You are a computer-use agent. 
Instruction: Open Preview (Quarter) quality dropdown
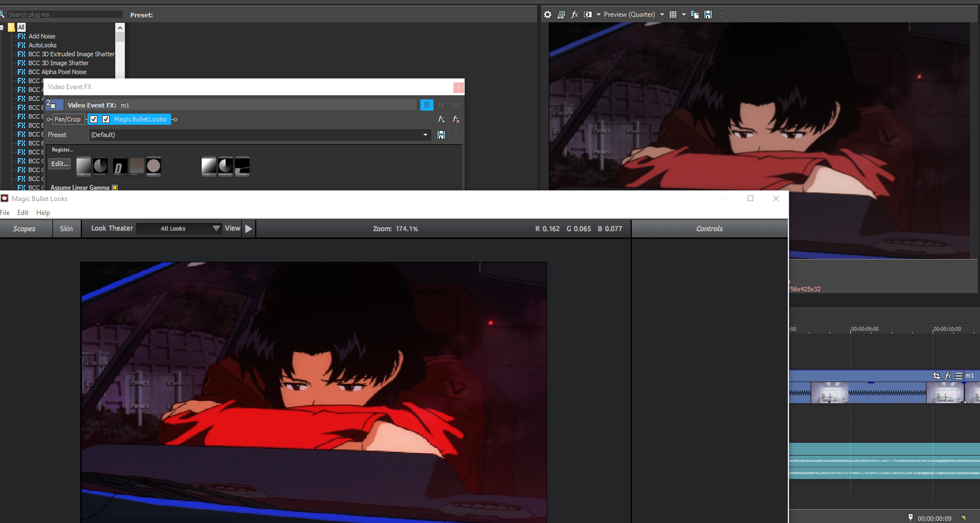pyautogui.click(x=634, y=14)
